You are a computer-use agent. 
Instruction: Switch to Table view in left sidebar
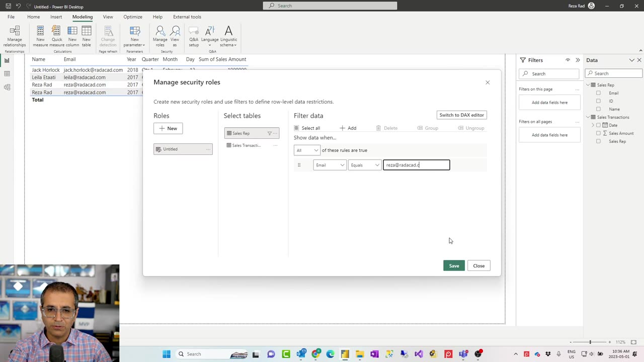tap(7, 74)
